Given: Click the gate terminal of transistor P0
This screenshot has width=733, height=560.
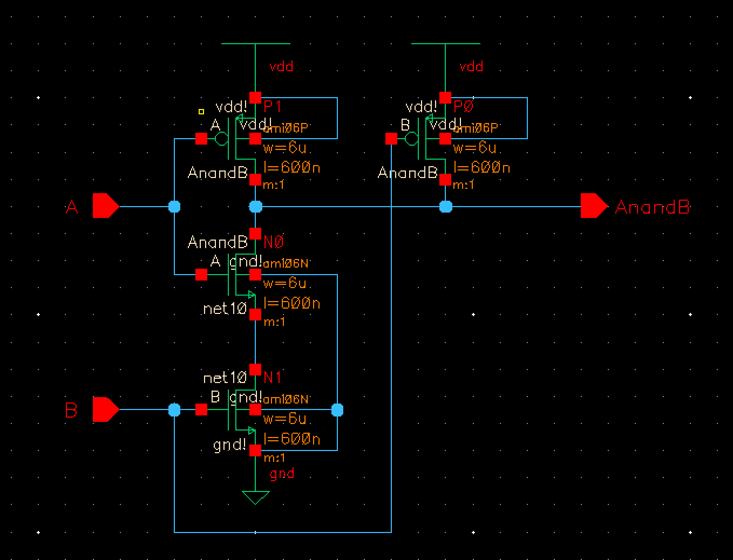Looking at the screenshot, I should click(x=391, y=139).
